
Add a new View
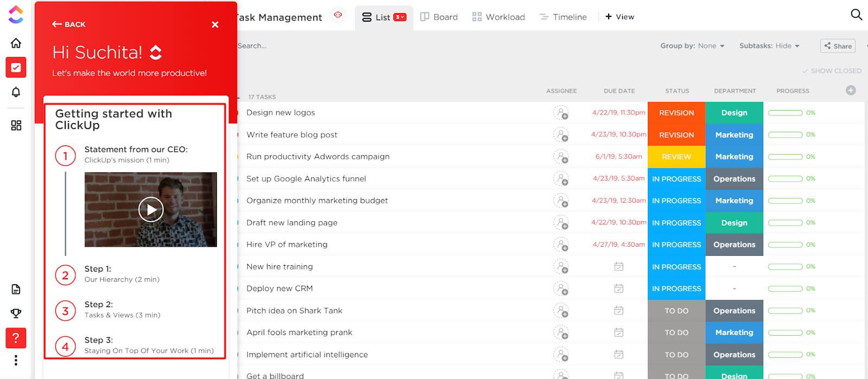[620, 17]
